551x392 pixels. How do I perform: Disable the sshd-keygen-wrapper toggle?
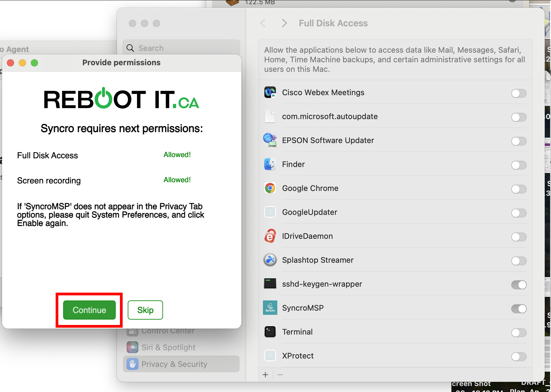click(x=519, y=285)
